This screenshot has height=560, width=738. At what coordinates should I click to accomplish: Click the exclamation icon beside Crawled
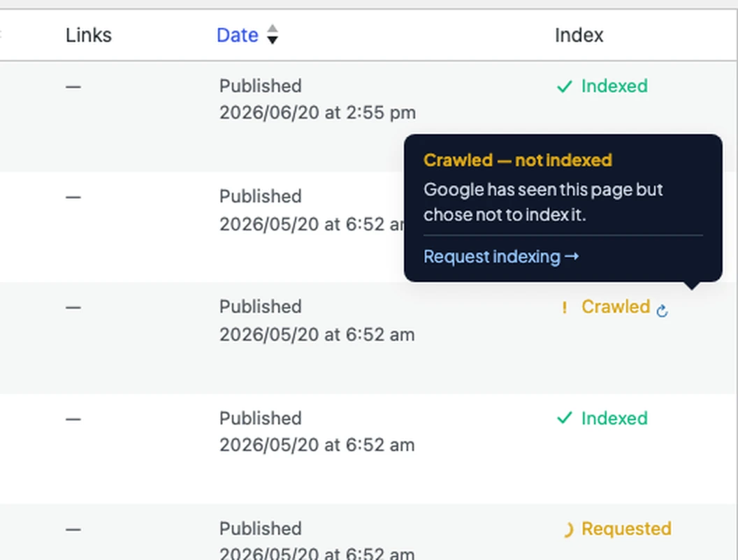point(564,307)
